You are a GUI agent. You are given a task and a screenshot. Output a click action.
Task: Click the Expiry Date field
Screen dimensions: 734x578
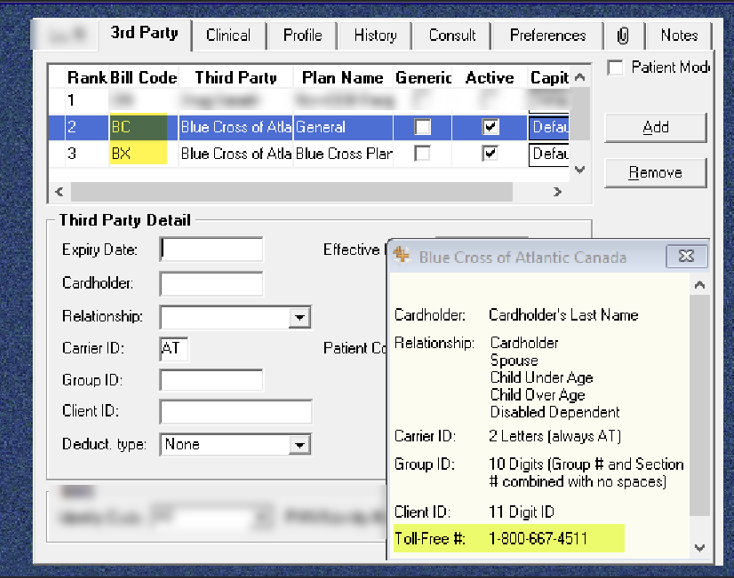coord(212,249)
